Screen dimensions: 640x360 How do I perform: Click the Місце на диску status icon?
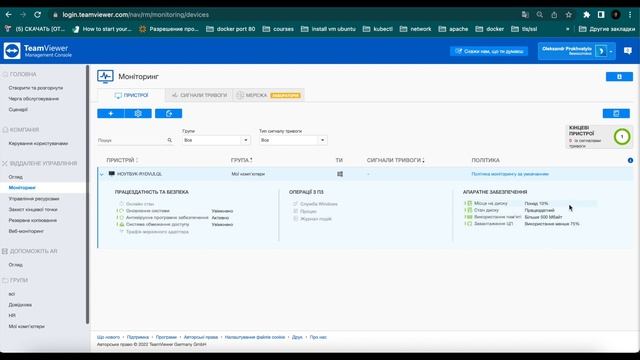(x=469, y=203)
